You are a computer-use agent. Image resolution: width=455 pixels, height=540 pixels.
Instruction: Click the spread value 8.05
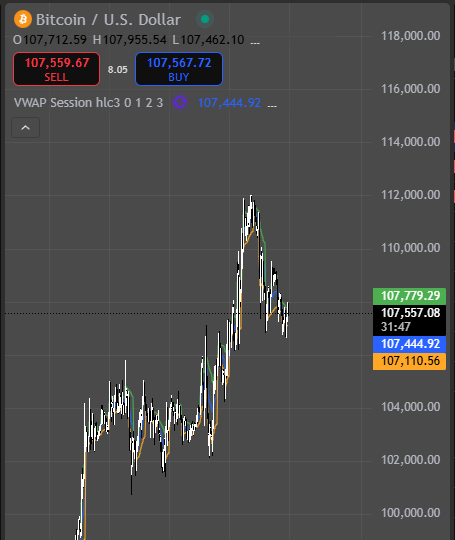click(117, 70)
